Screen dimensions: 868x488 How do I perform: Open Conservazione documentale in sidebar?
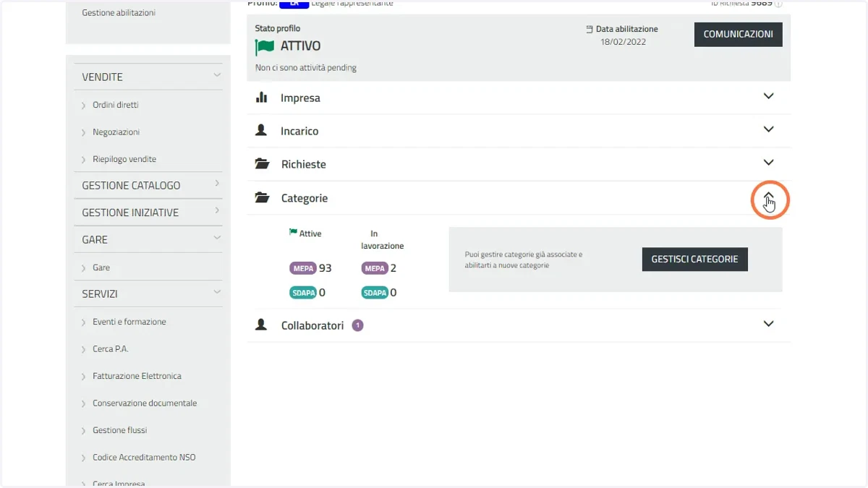(145, 403)
